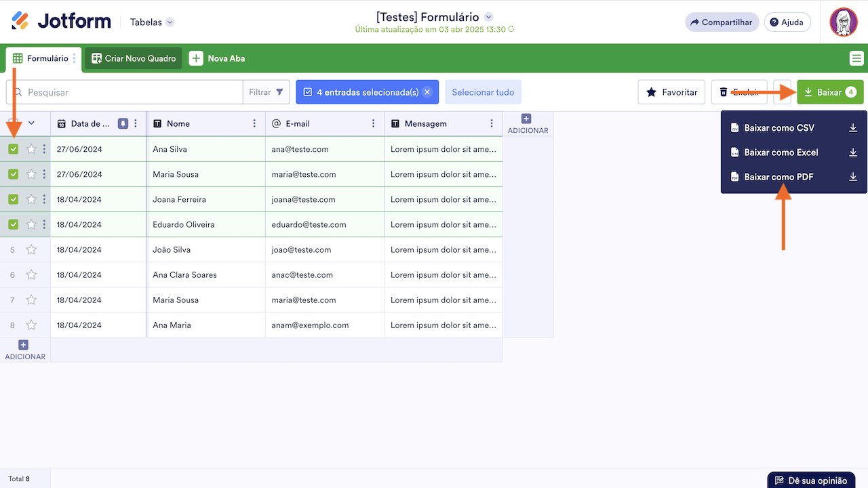The height and width of the screenshot is (488, 868).
Task: Uncheck the Eduardo Oliveira row checkbox
Action: 13,224
